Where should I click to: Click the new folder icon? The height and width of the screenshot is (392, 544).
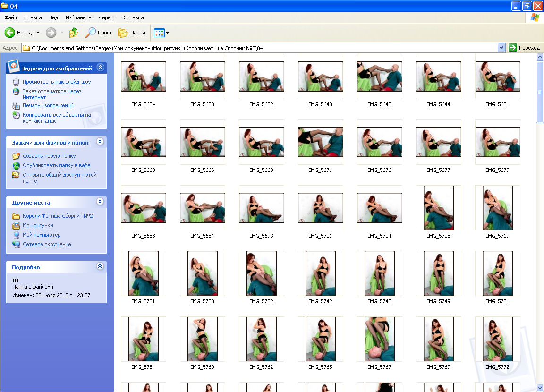coord(16,156)
